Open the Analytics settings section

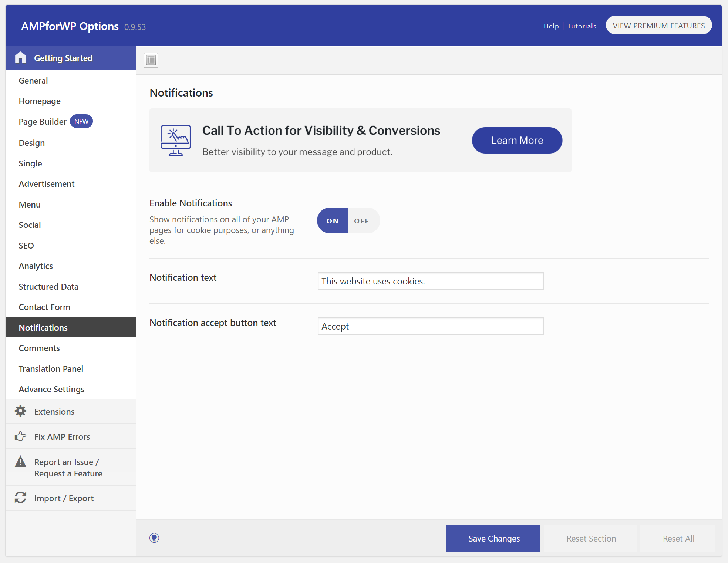point(36,266)
